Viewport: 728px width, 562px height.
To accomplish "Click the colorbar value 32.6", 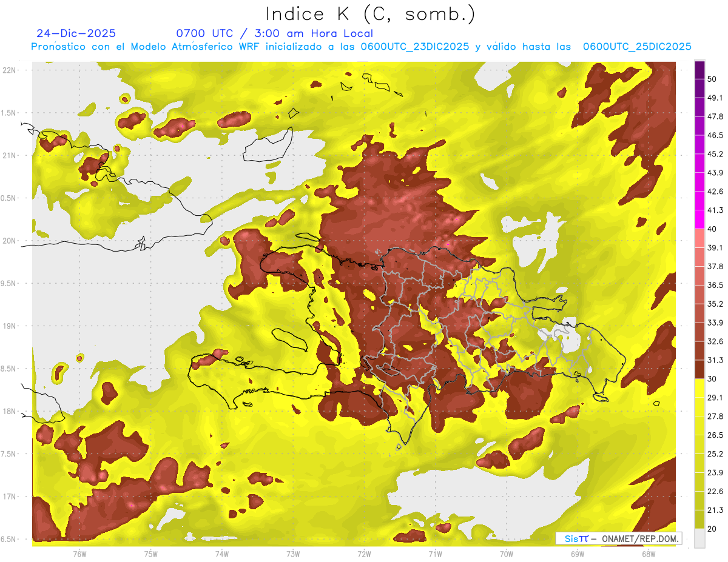I will click(715, 341).
